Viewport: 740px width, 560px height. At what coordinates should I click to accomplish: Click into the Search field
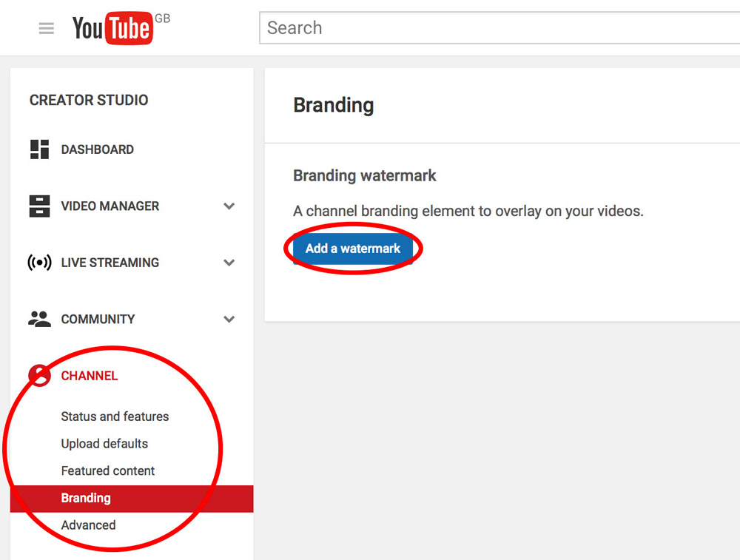499,28
